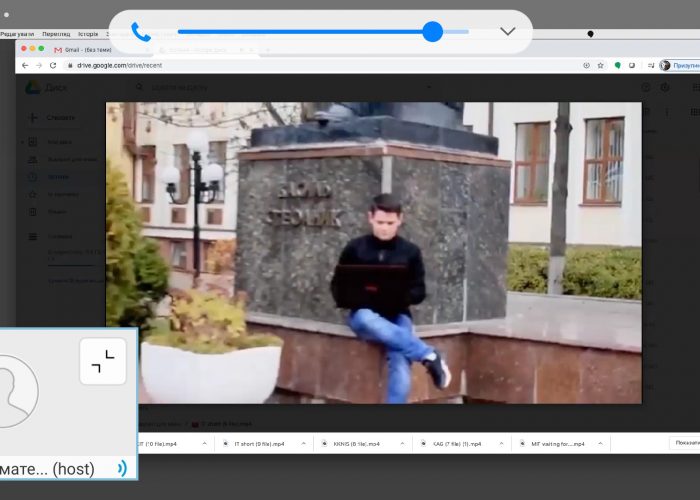The height and width of the screenshot is (500, 700).
Task: Open the Історія menu in the menu bar
Action: [x=88, y=33]
